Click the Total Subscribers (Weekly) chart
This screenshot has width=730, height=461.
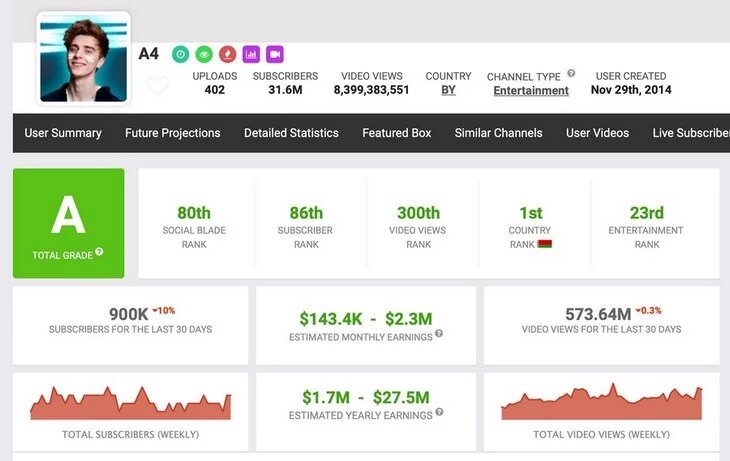click(130, 403)
